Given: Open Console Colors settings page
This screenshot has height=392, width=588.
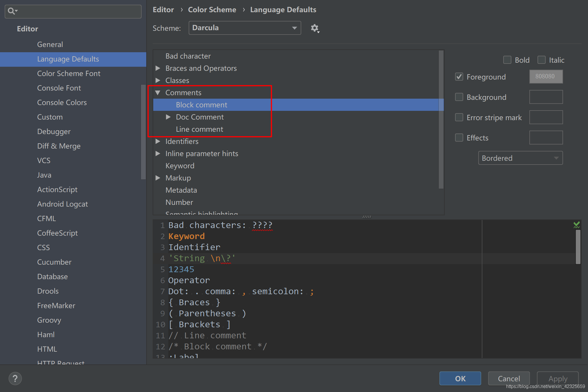Looking at the screenshot, I should pyautogui.click(x=62, y=102).
